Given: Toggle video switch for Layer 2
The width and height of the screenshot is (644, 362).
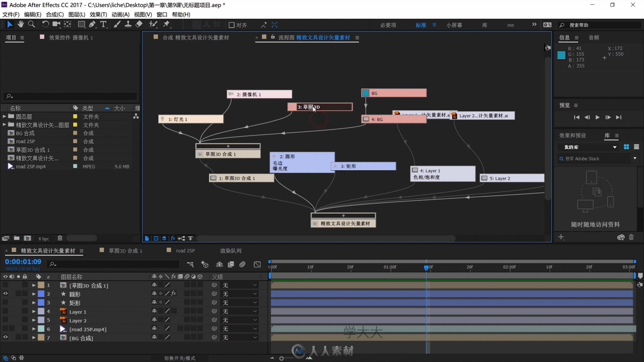Looking at the screenshot, I should coord(5,320).
